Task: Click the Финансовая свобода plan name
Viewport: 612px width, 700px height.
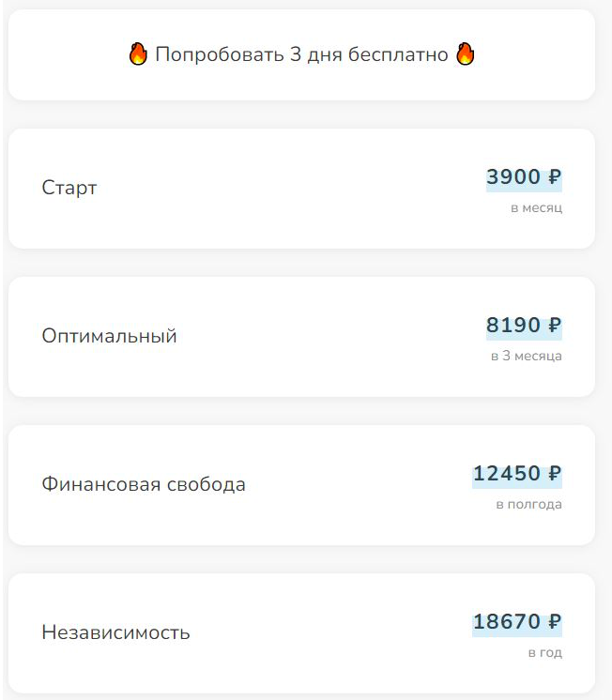Action: click(144, 485)
